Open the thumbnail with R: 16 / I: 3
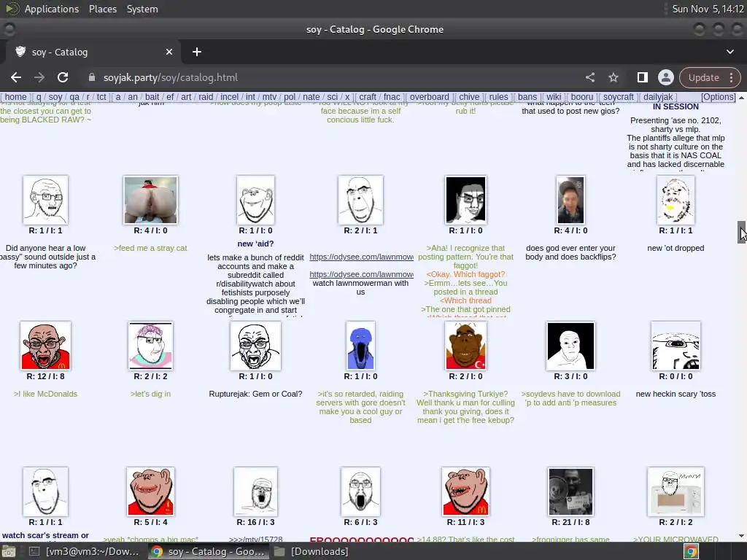This screenshot has width=747, height=560. click(255, 492)
